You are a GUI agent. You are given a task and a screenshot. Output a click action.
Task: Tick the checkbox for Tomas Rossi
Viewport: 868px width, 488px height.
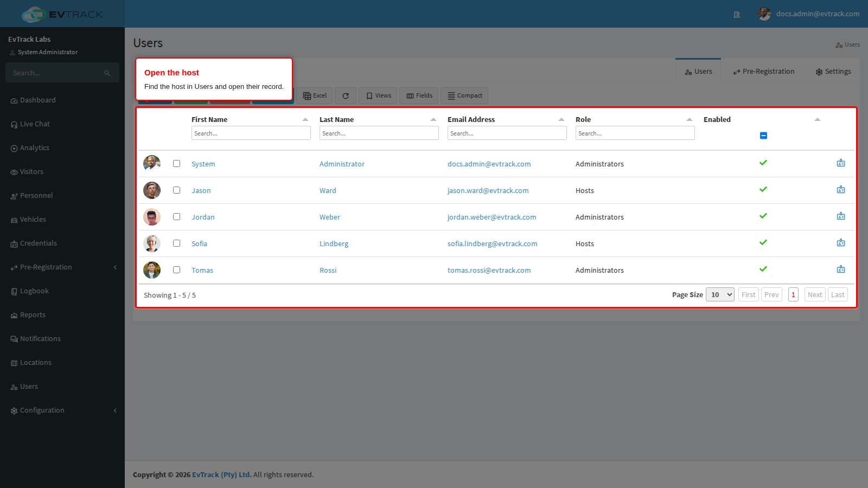(x=176, y=269)
